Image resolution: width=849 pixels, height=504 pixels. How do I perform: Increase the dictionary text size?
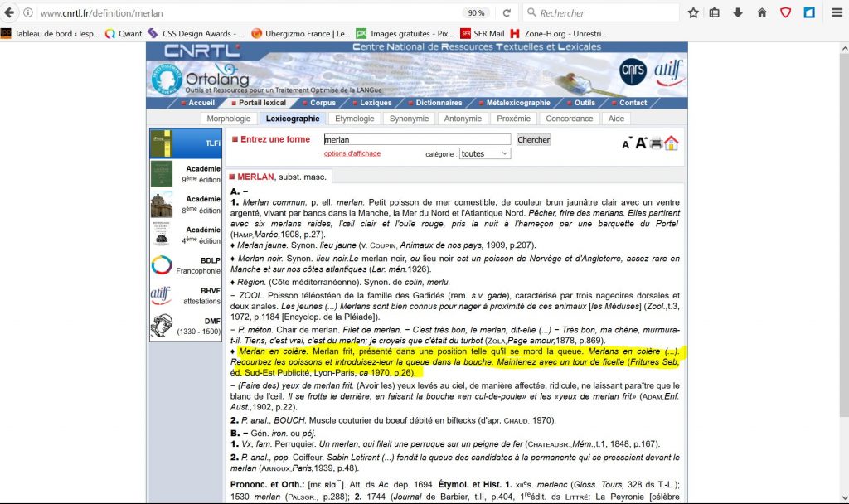coord(641,143)
